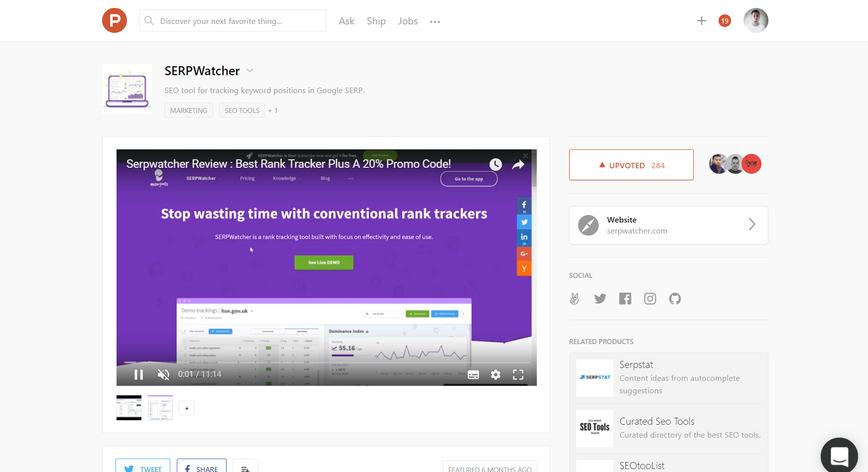Open video settings gear
The height and width of the screenshot is (472, 868).
click(496, 374)
